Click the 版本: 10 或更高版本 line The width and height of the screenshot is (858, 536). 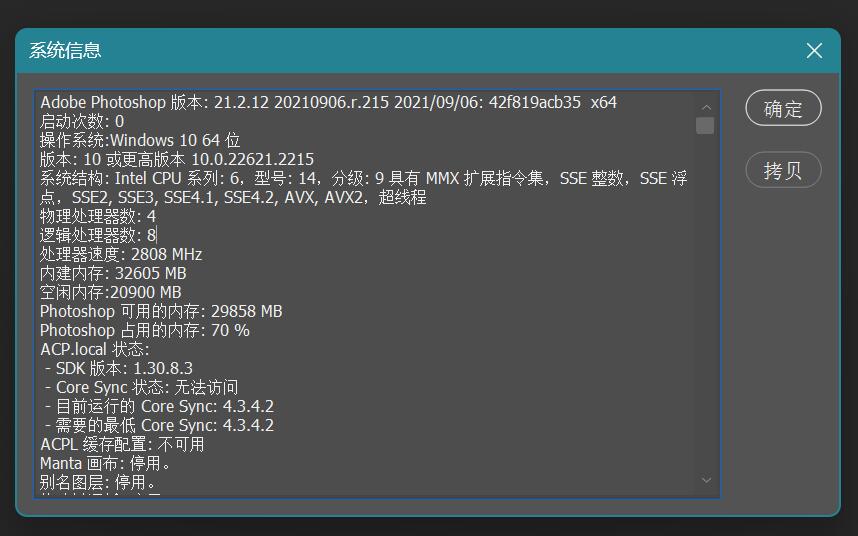pos(177,160)
